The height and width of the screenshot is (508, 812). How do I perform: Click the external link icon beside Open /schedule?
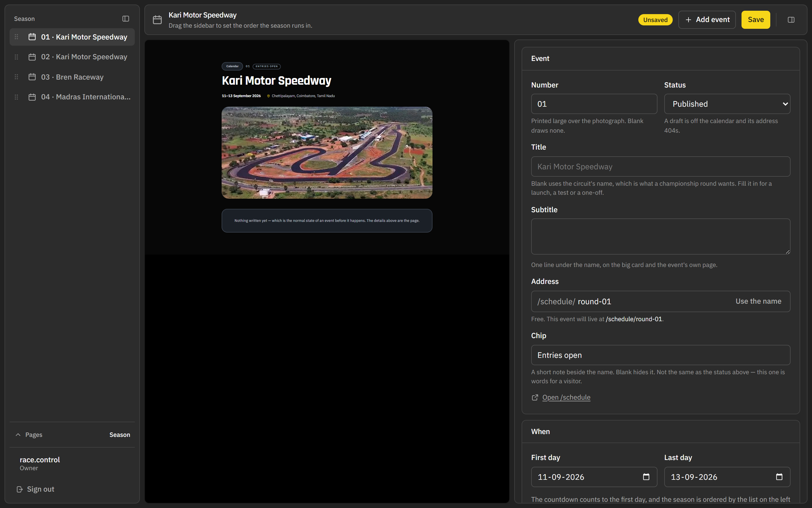535,397
